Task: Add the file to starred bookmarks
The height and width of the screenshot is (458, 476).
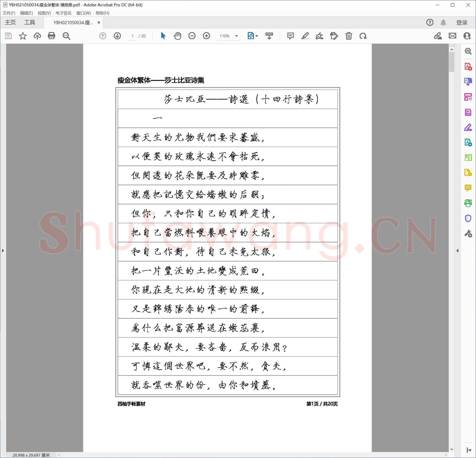Action: pyautogui.click(x=23, y=36)
